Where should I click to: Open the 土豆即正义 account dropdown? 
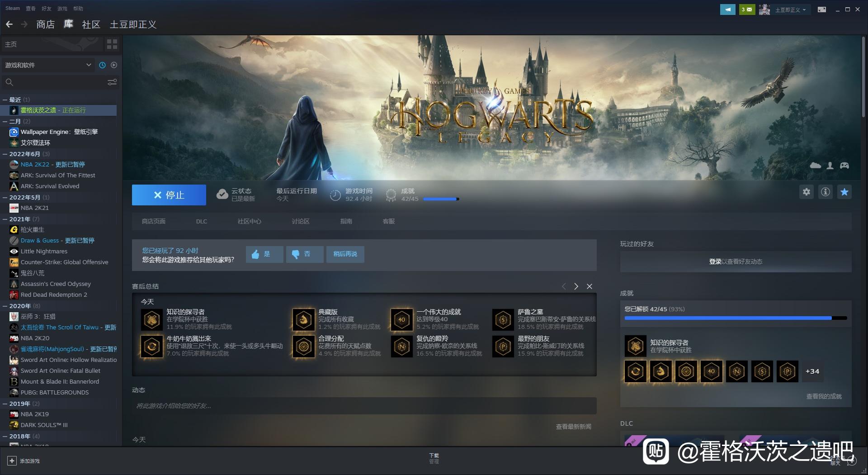click(x=790, y=9)
